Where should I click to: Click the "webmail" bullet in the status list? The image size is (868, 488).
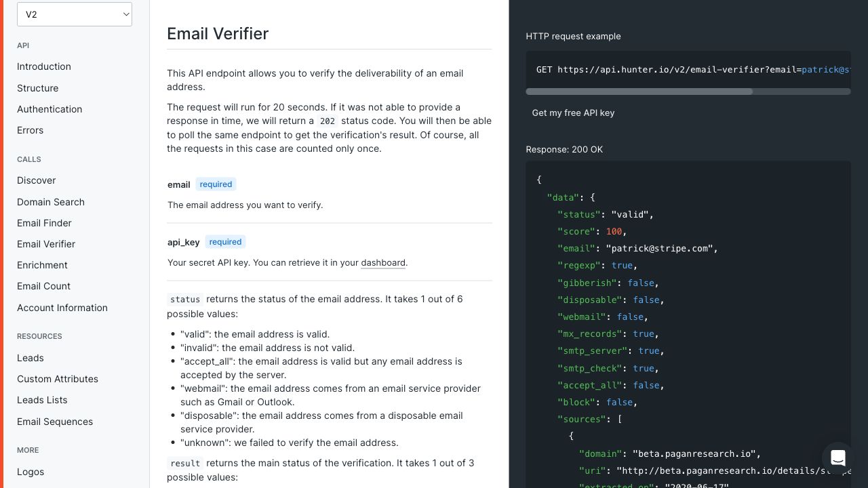tap(330, 395)
